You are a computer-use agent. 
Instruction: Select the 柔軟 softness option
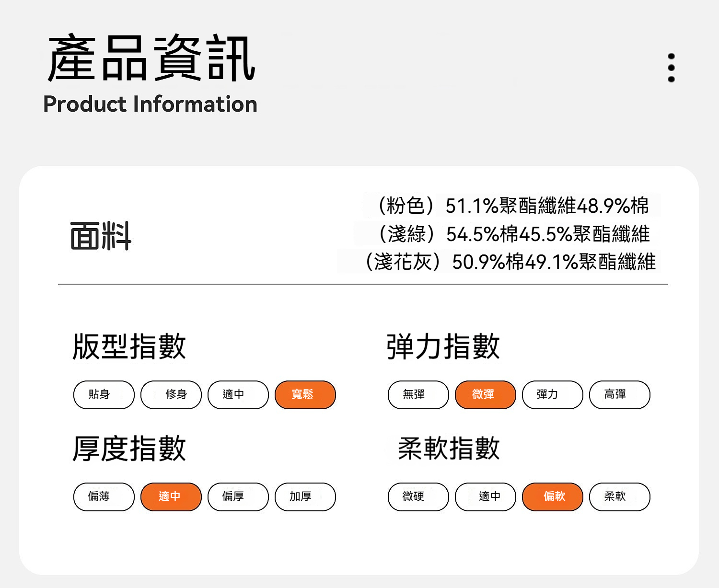(620, 497)
